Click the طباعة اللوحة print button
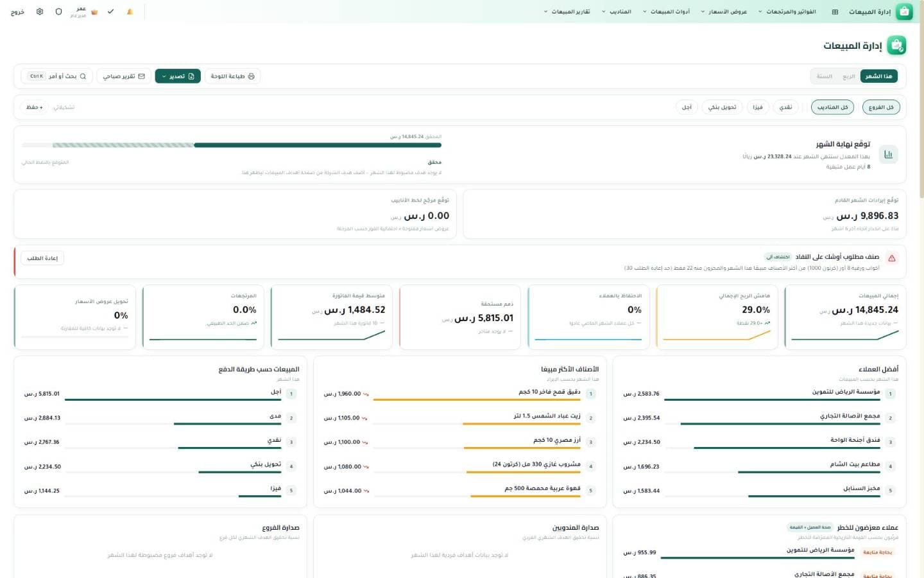Image resolution: width=924 pixels, height=578 pixels. [x=232, y=76]
